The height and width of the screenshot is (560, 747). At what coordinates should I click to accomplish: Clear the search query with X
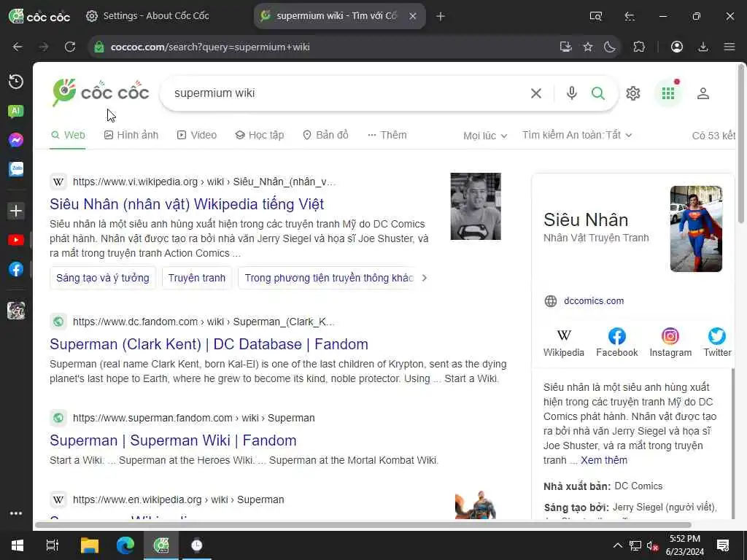pos(536,93)
